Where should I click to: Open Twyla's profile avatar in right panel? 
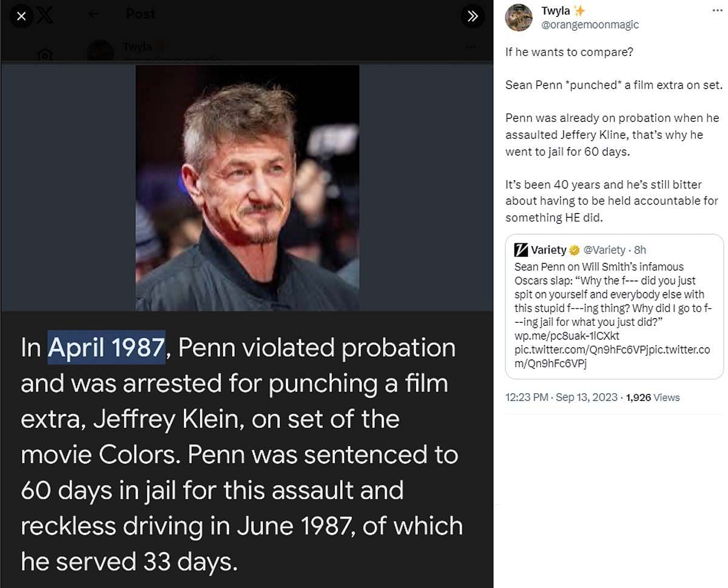point(519,18)
